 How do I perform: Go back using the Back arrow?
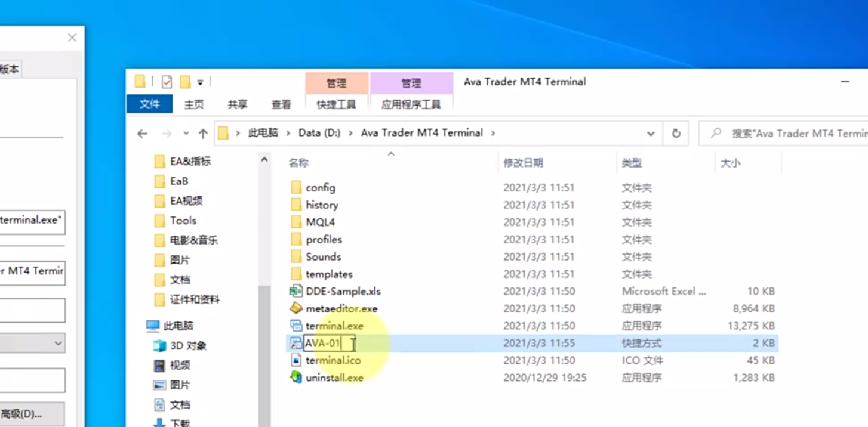(142, 134)
